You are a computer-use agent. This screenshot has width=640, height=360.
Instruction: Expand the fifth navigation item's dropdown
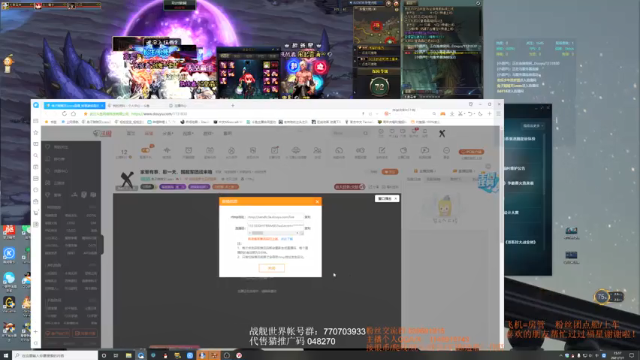click(208, 133)
